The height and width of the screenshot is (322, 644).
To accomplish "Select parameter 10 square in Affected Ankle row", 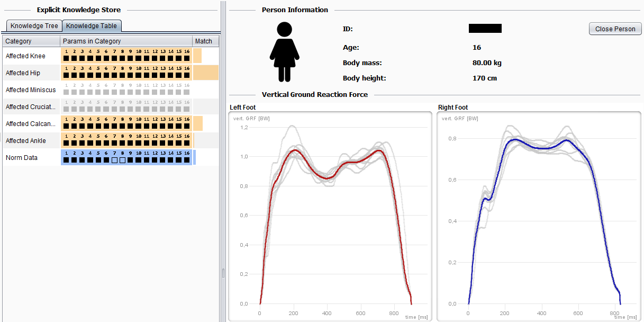I will tap(138, 143).
